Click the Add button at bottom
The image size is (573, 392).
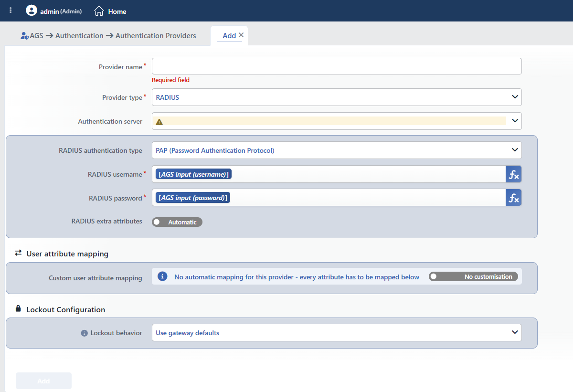click(43, 381)
